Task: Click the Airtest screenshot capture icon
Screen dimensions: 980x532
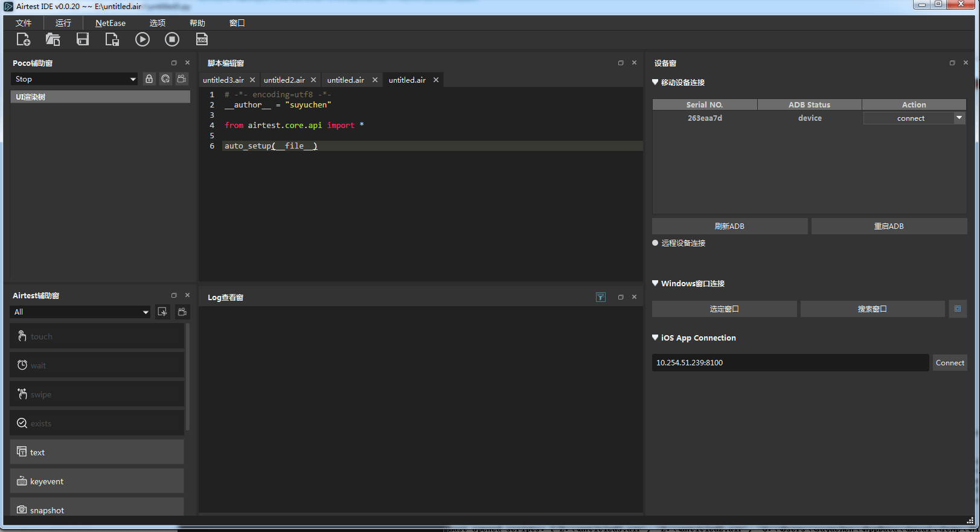Action: coord(162,312)
